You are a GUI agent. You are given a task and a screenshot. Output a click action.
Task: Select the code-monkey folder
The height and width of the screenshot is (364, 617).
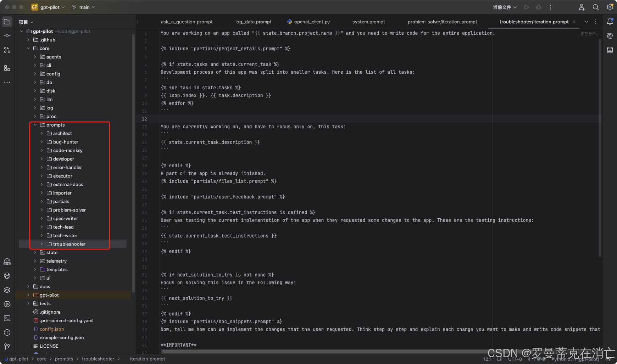click(68, 150)
